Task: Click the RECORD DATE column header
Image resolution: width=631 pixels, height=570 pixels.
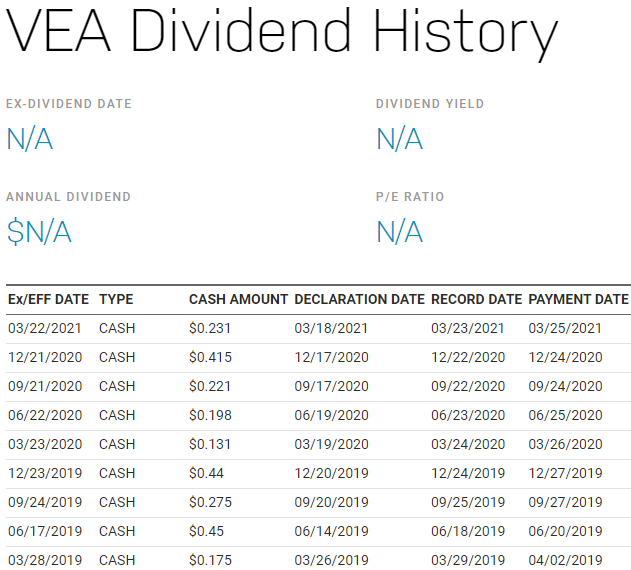Action: click(476, 299)
